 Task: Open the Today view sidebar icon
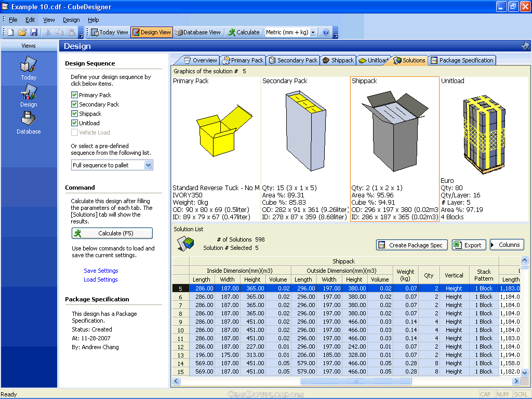point(29,69)
